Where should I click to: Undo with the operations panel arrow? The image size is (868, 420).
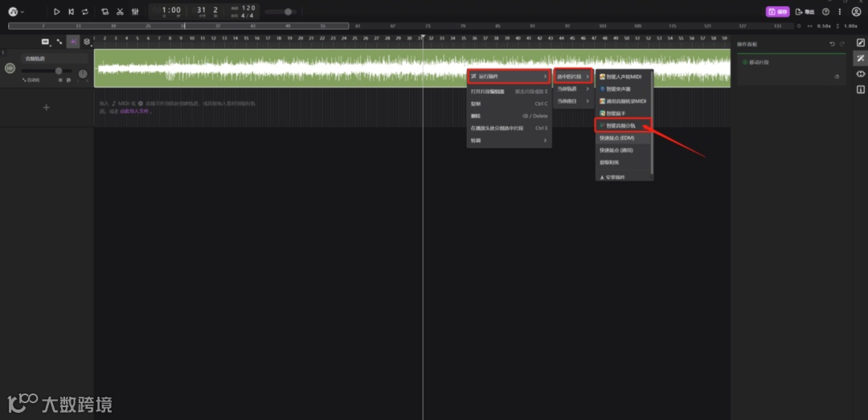[832, 43]
